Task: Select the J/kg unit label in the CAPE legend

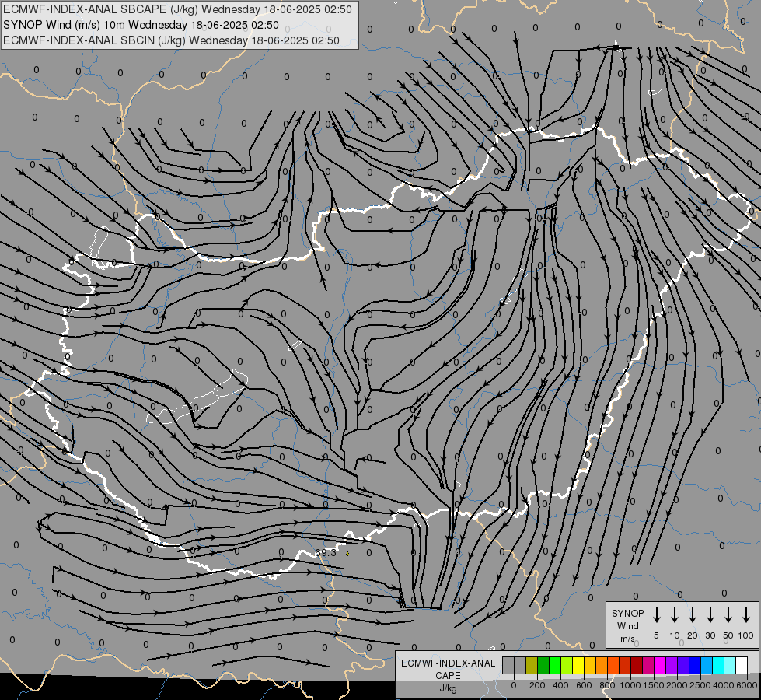Action: (448, 688)
